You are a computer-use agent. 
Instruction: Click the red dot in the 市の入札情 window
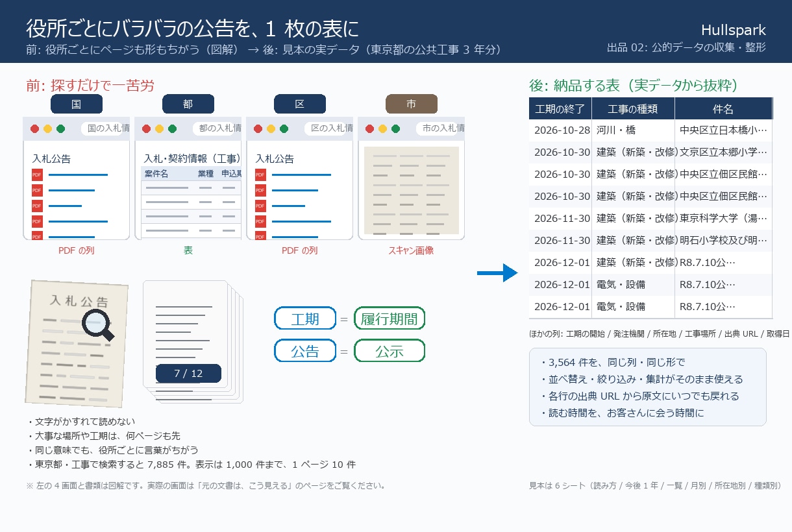[x=370, y=129]
